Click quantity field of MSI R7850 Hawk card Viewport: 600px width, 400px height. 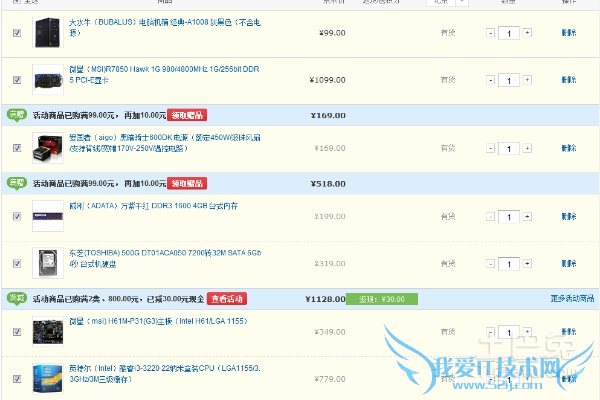[x=509, y=80]
